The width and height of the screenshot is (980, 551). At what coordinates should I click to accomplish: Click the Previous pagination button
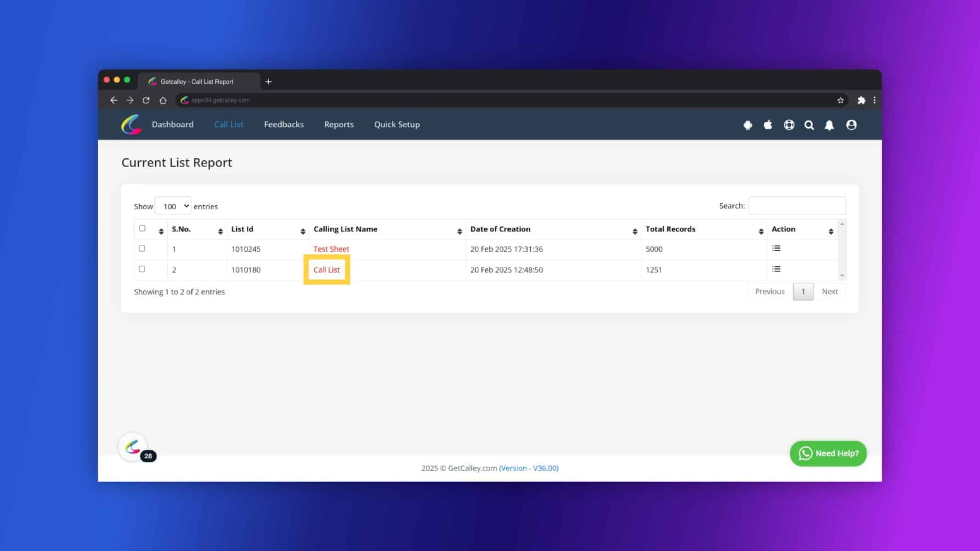click(770, 292)
